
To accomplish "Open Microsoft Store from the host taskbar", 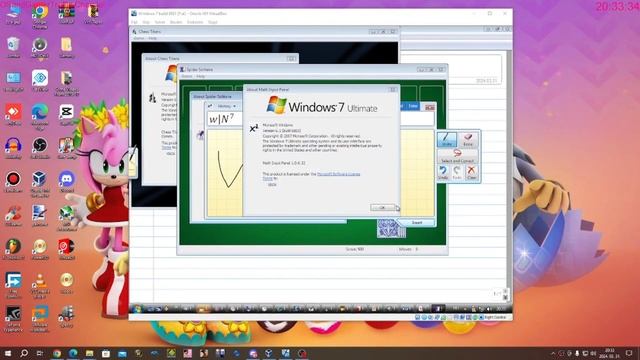I will point(106,353).
